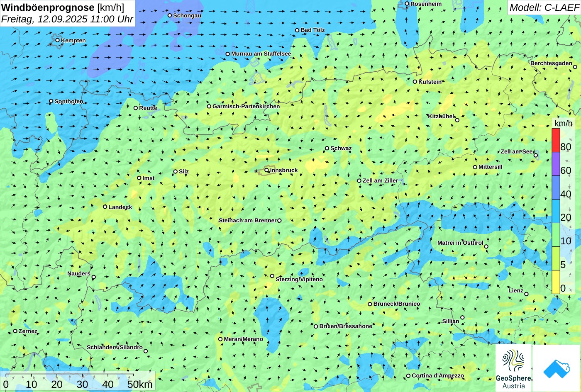Click the Mittersill town label
The height and width of the screenshot is (392, 581).
coord(491,167)
